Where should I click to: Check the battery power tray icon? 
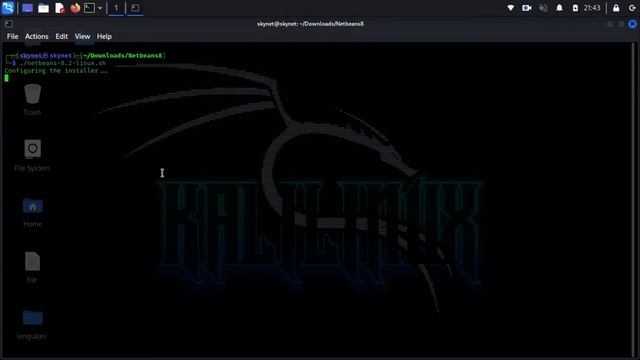pos(575,8)
